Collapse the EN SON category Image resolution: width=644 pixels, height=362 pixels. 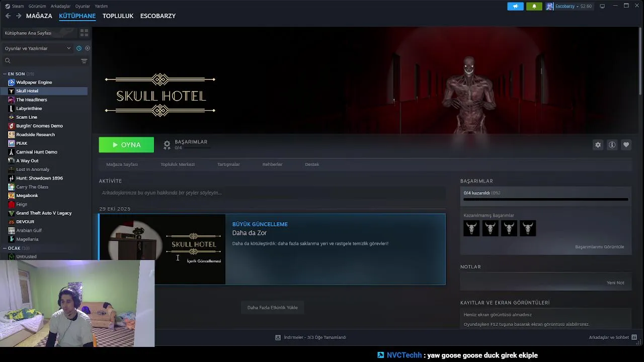(5, 74)
